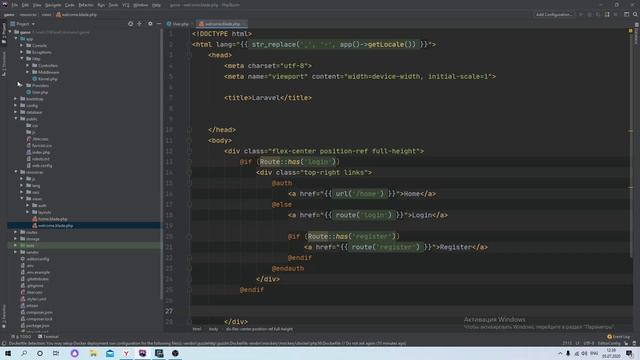The width and height of the screenshot is (640, 360).
Task: Click the Debug icon in toolbar
Action: click(x=589, y=15)
